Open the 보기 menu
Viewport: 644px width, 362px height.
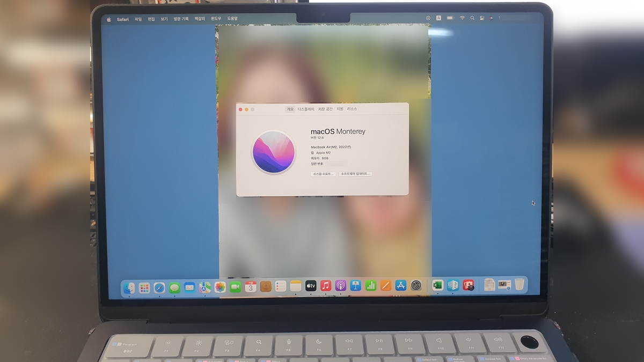point(164,19)
